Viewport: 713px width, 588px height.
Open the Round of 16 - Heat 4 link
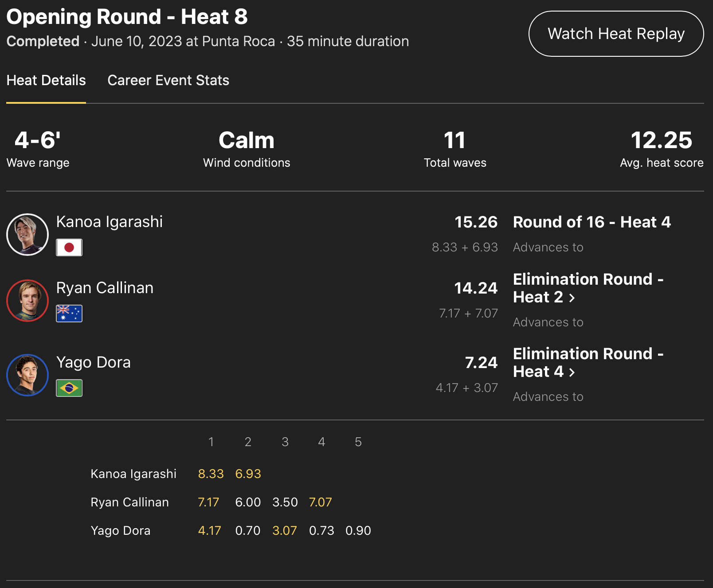(x=592, y=222)
